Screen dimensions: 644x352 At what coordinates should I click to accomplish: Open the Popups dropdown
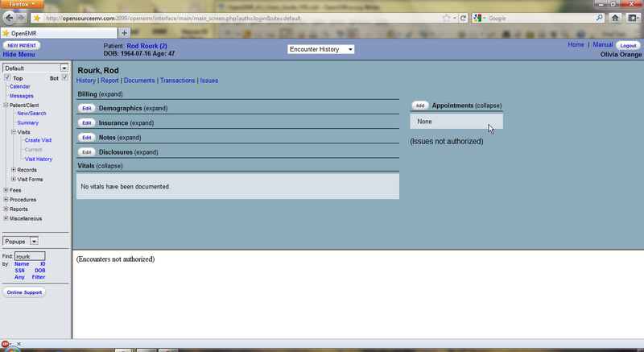21,241
